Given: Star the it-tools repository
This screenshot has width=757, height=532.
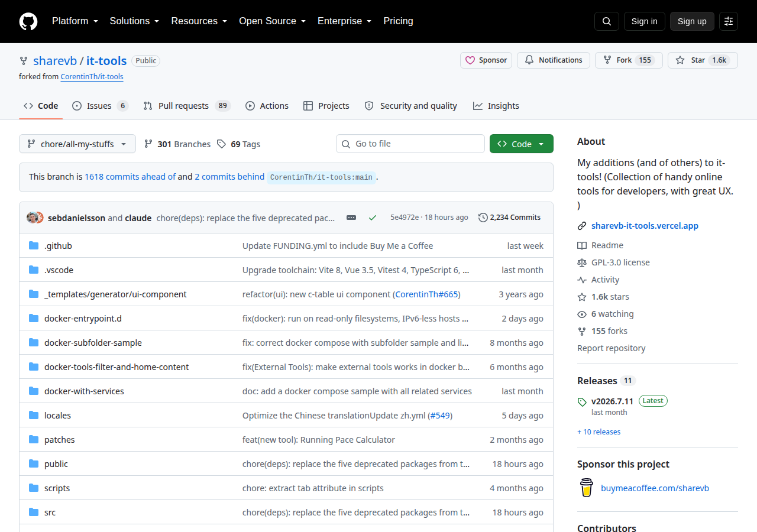Looking at the screenshot, I should coord(703,60).
